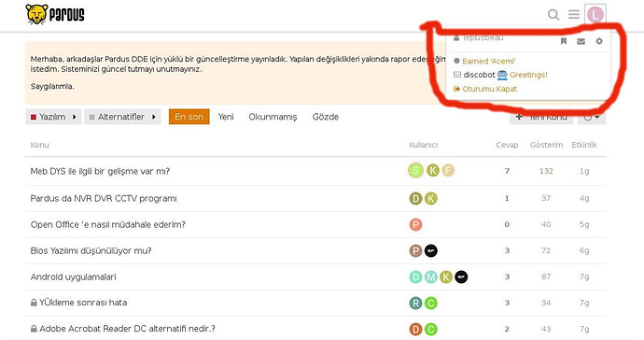
Task: Open the search magnifier icon
Action: coord(553,15)
